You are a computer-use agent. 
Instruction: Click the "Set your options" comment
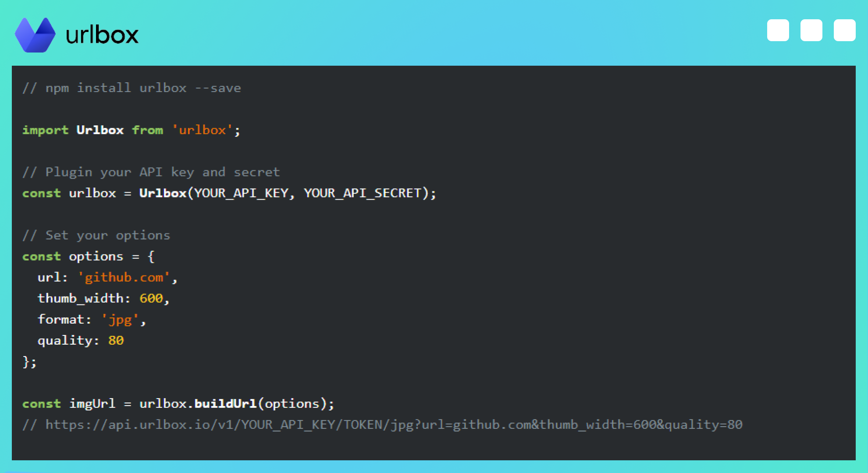point(96,236)
